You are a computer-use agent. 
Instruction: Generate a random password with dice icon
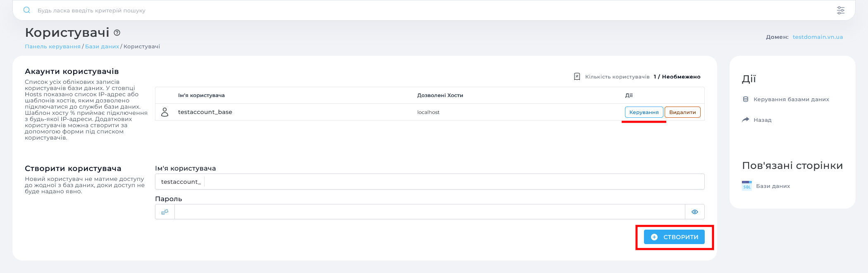165,212
